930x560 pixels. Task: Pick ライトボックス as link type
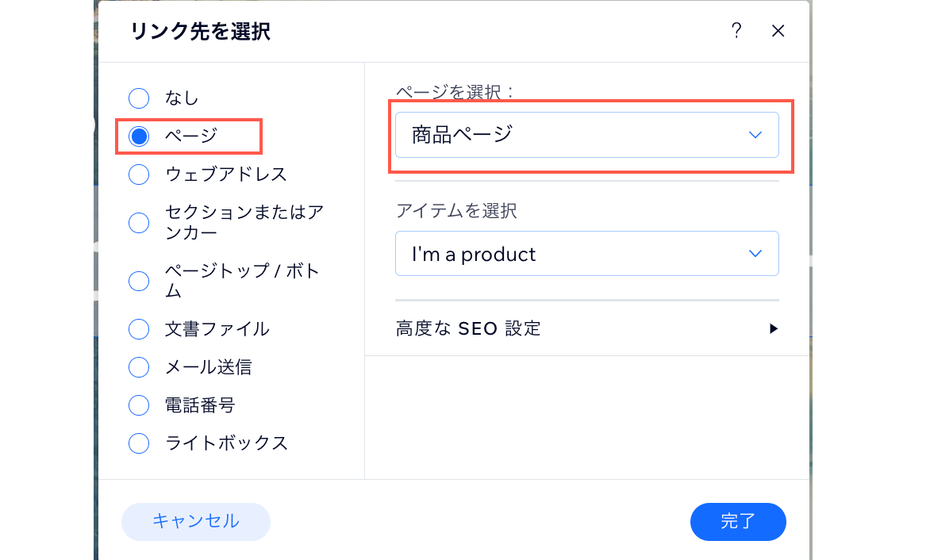pos(139,443)
